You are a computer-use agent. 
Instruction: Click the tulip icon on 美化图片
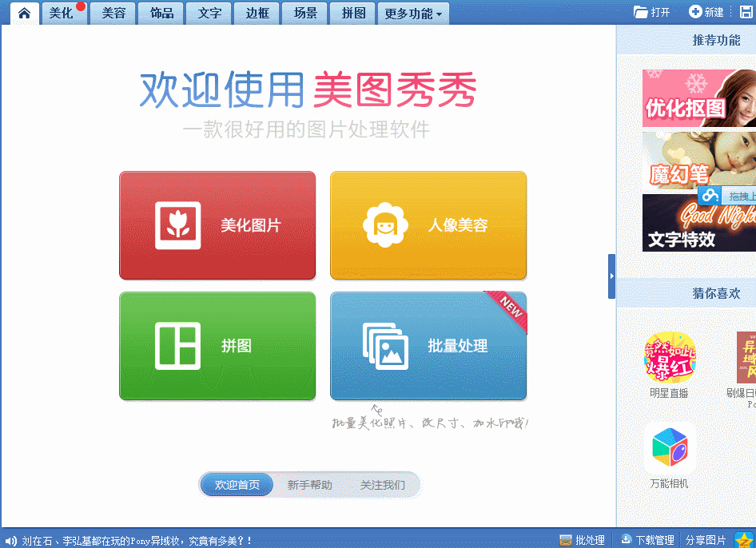pyautogui.click(x=178, y=225)
